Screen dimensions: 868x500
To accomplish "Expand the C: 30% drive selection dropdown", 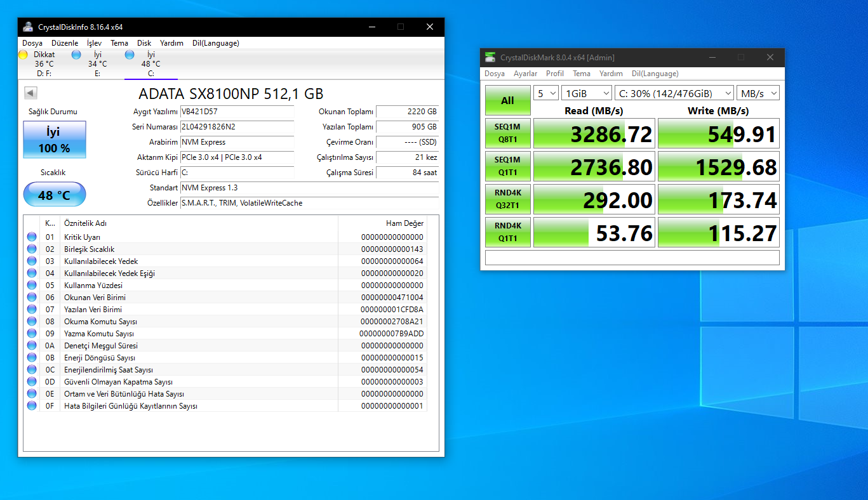I will coord(674,93).
